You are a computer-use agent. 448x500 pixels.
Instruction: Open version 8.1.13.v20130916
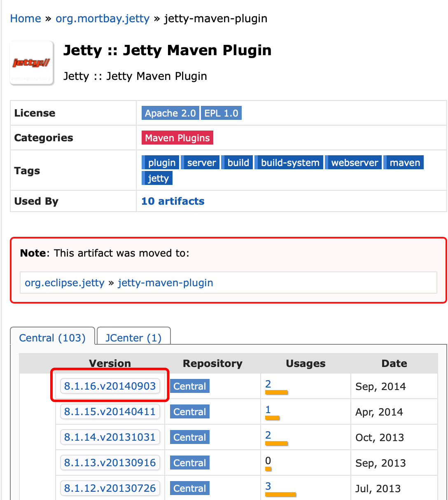[110, 463]
